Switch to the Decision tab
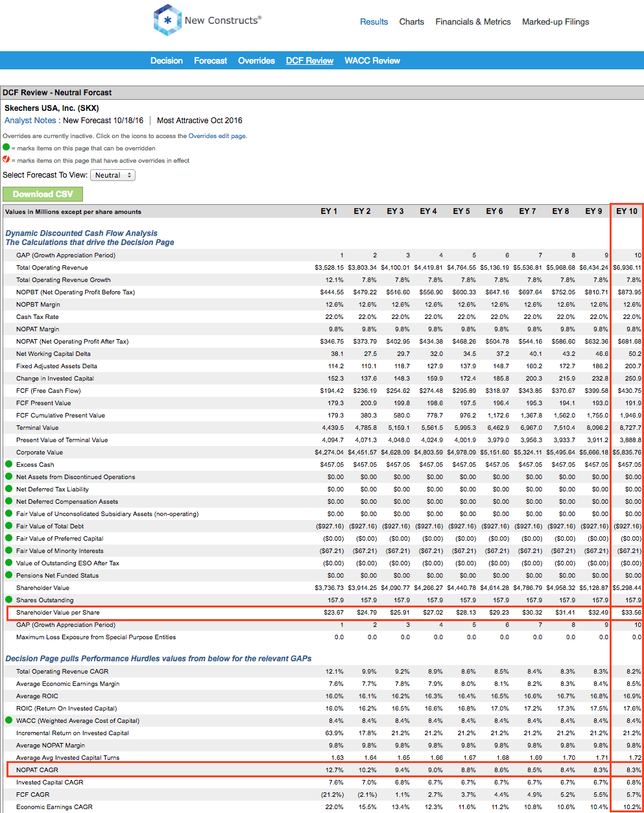The width and height of the screenshot is (644, 813). click(167, 60)
